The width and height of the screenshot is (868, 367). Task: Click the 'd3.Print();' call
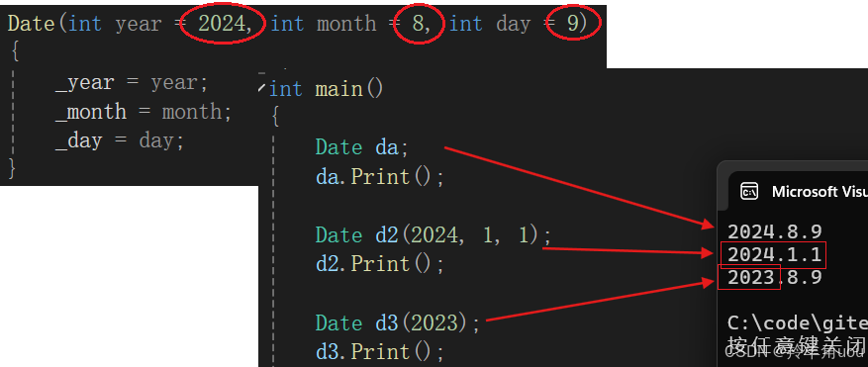[x=380, y=351]
